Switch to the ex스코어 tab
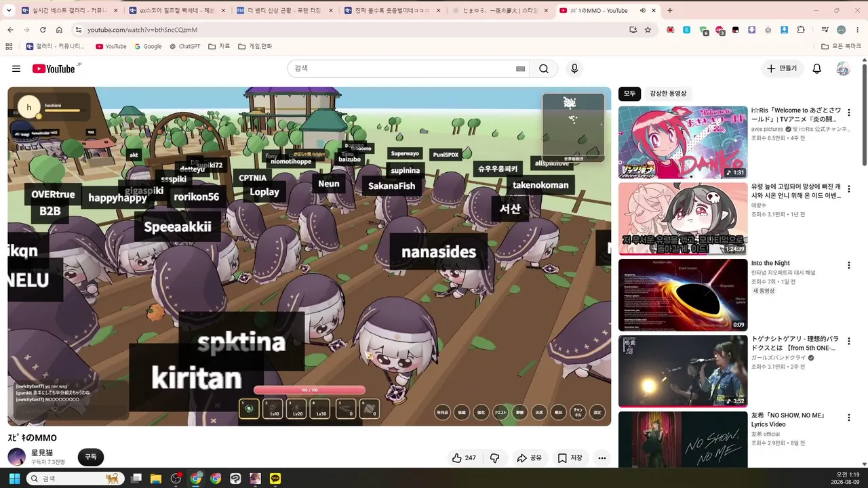 click(176, 11)
